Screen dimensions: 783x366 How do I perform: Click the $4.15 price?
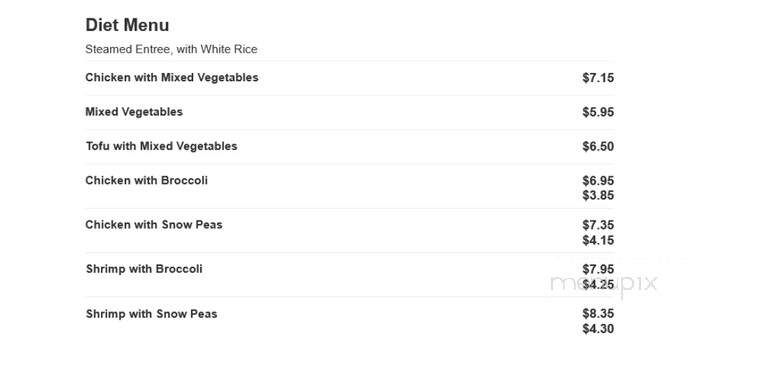tap(598, 240)
